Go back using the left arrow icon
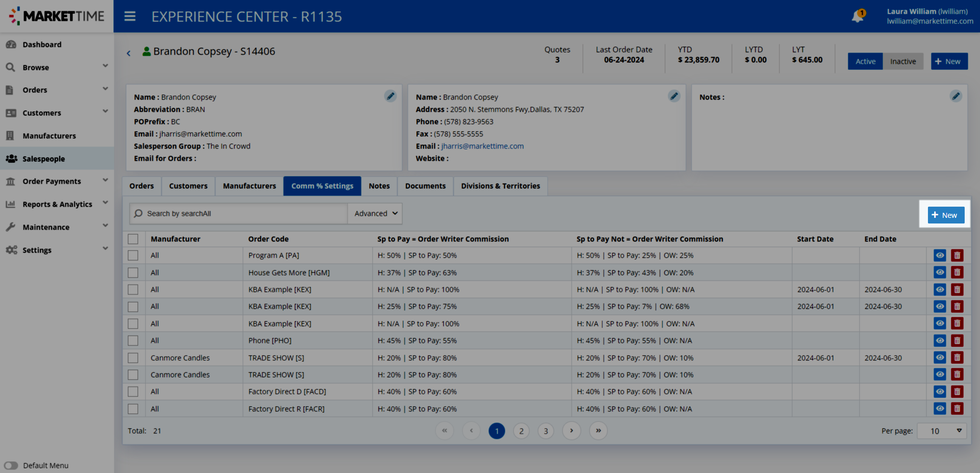The width and height of the screenshot is (980, 473). coord(129,53)
